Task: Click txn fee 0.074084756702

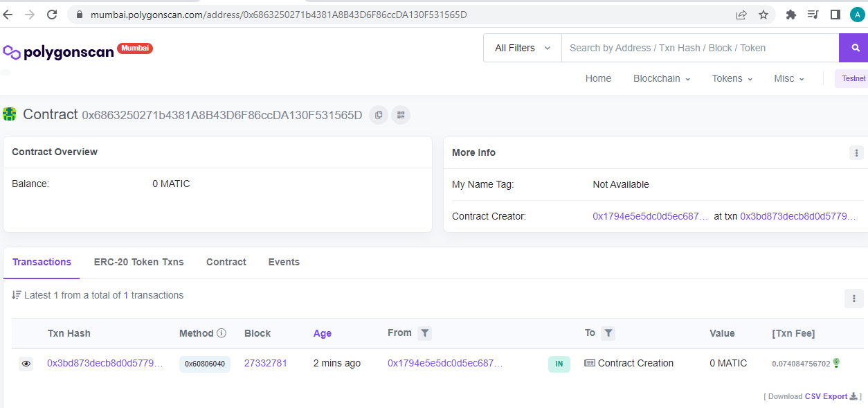Action: tap(801, 364)
